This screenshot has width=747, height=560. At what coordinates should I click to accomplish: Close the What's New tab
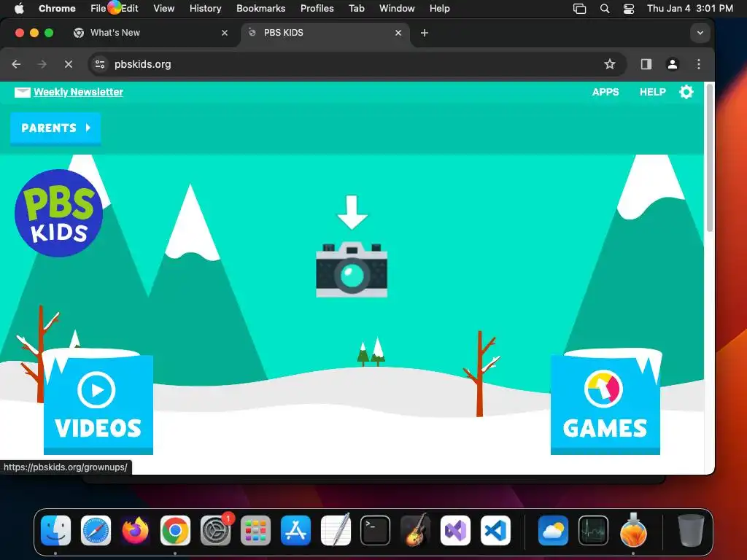225,33
